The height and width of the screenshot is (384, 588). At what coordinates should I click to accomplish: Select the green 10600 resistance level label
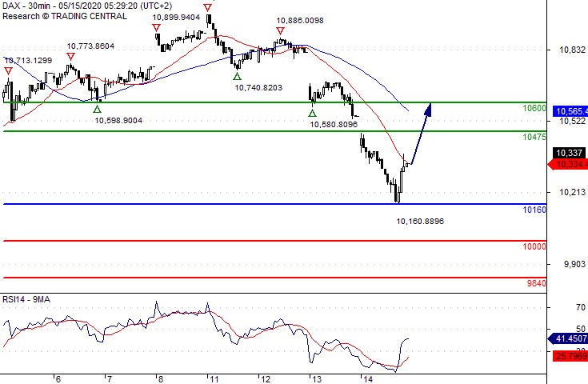[x=534, y=108]
